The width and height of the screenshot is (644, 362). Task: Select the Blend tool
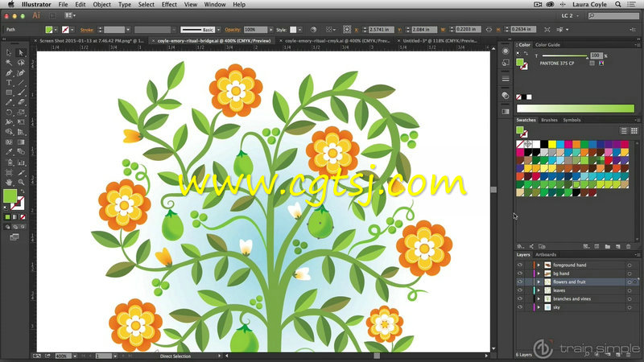[x=21, y=152]
